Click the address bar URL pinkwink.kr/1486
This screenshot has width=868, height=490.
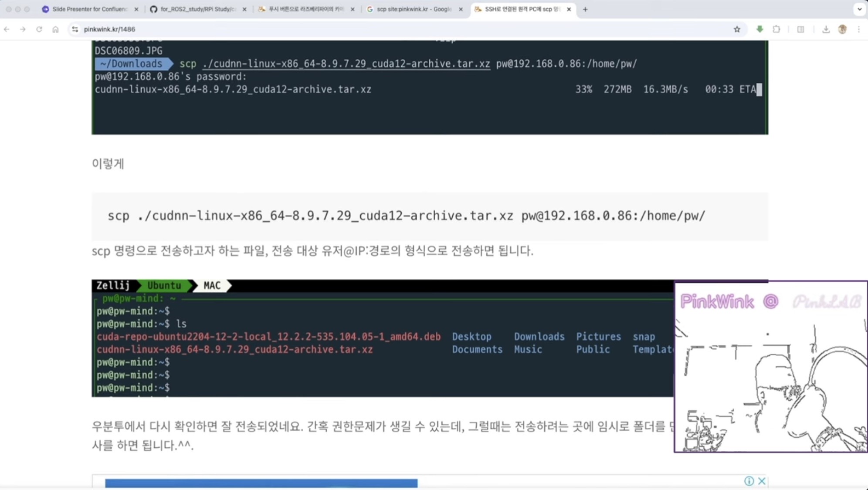point(110,29)
